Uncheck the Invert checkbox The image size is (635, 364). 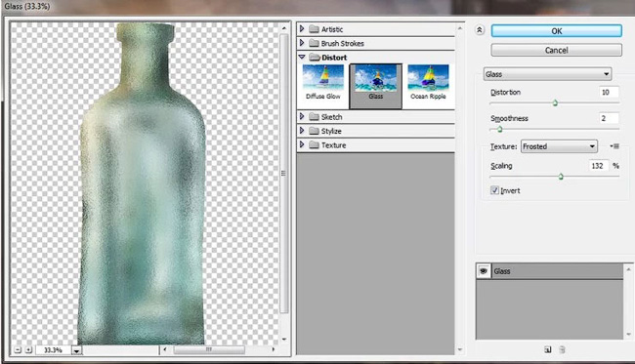(x=494, y=190)
